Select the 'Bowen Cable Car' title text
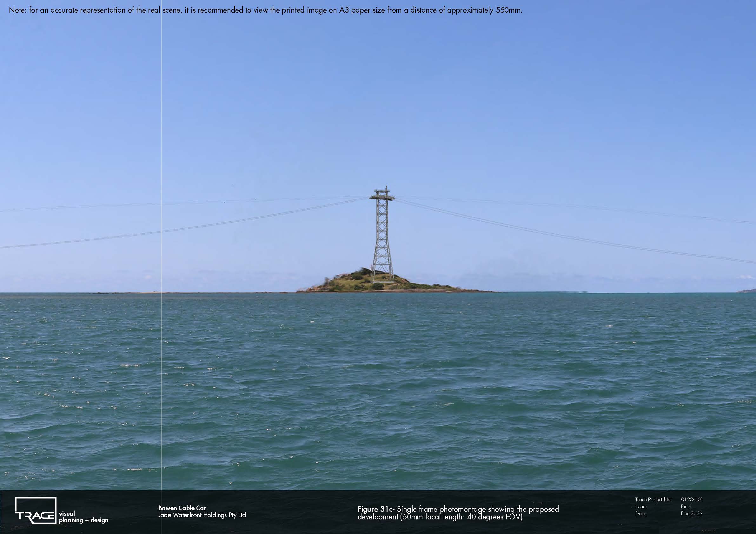Viewport: 756px width, 534px height. point(182,508)
